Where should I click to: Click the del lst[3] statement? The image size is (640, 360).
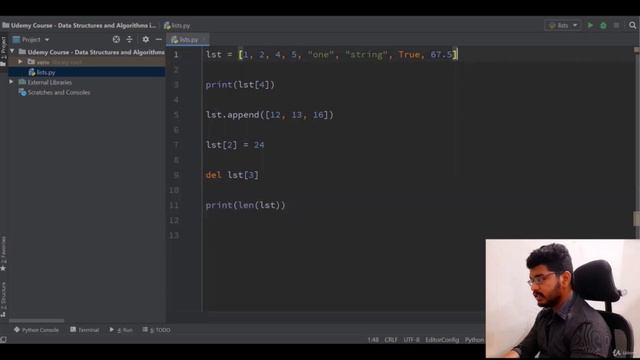232,175
